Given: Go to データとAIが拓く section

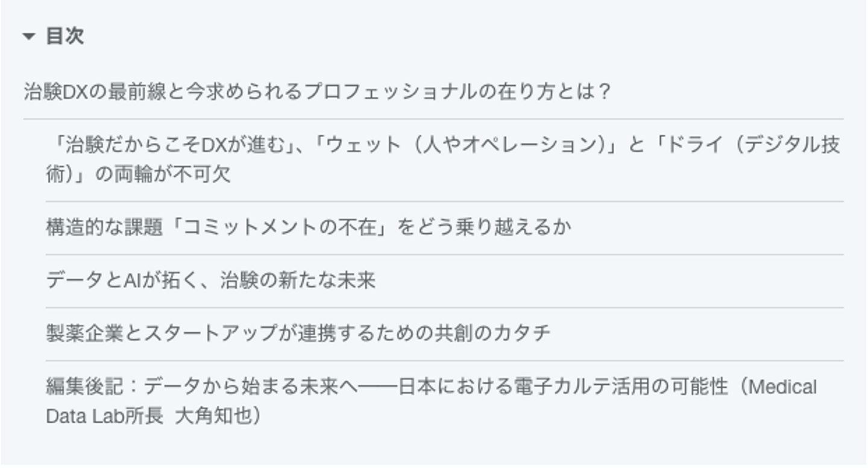Looking at the screenshot, I should [210, 280].
